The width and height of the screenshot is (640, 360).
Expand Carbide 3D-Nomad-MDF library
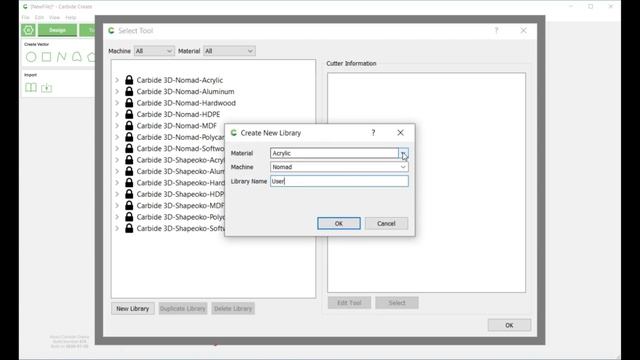pos(117,126)
